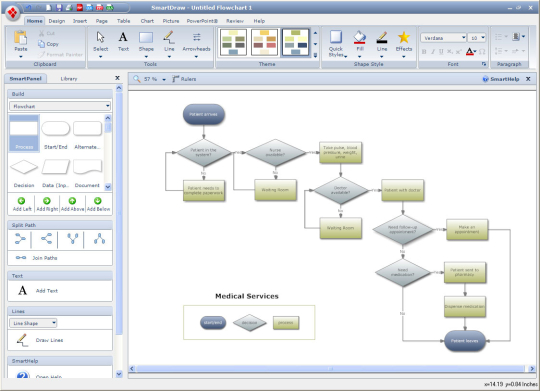Click the Add Below green arrow

98,201
